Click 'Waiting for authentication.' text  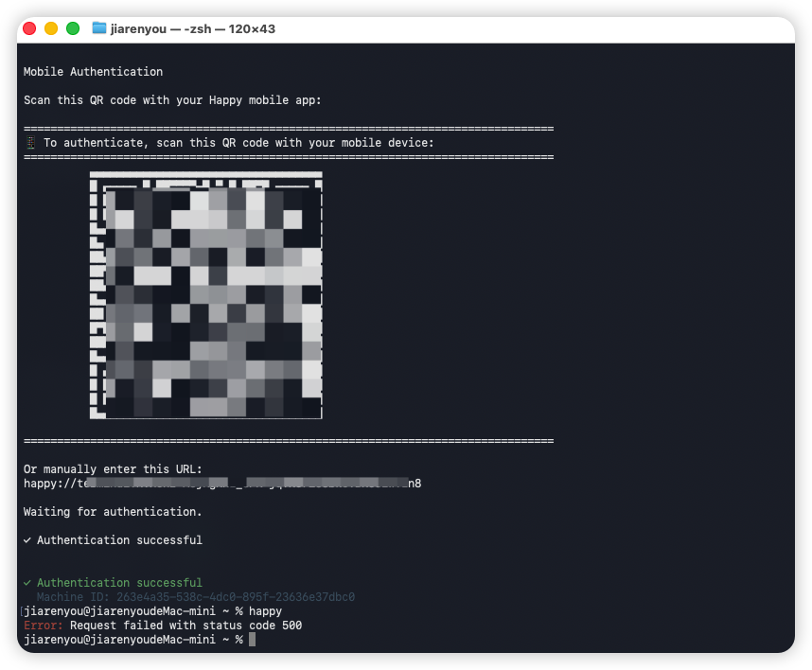point(113,512)
